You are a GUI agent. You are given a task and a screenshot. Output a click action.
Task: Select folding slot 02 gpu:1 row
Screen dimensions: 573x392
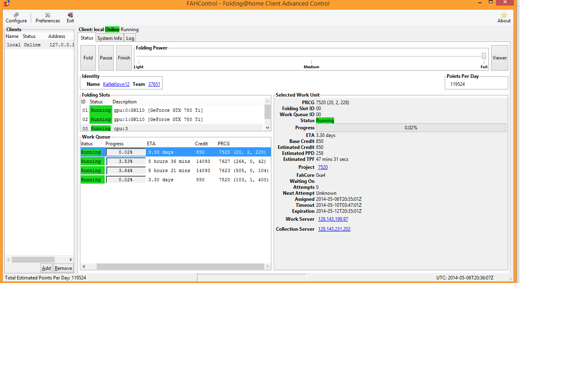172,119
